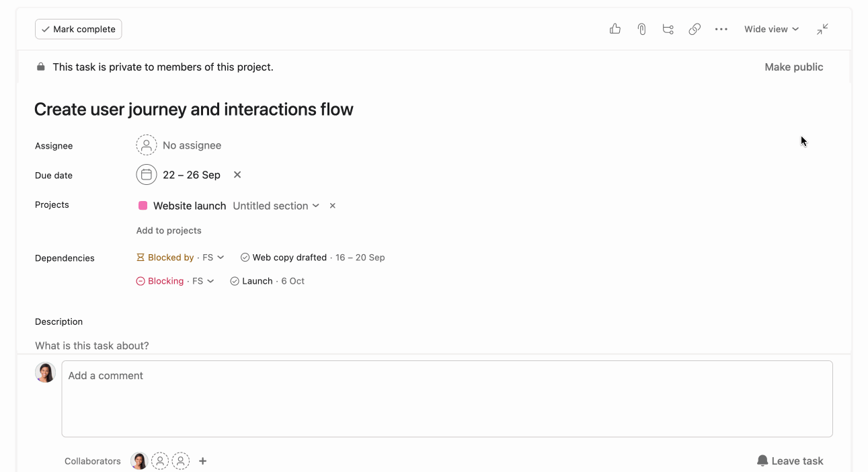Collapse the task pane with the shrink arrows
This screenshot has height=472, width=868.
(x=822, y=29)
